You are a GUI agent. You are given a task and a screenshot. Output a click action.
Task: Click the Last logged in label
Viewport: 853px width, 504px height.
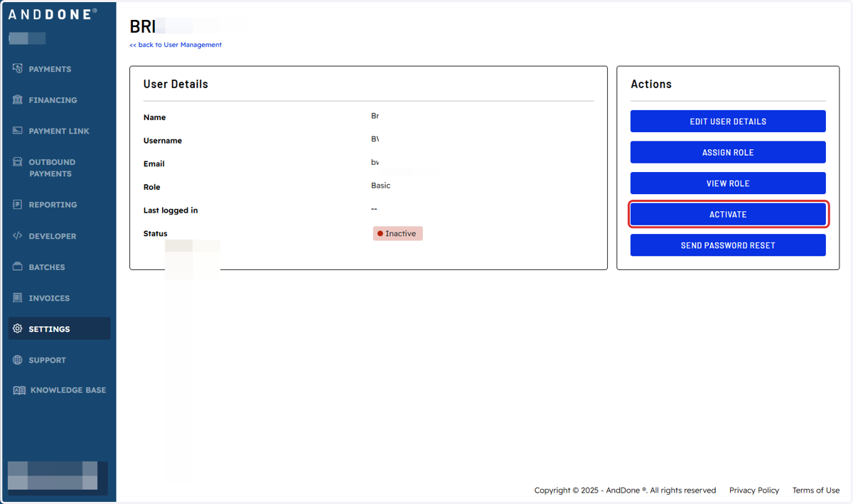171,210
